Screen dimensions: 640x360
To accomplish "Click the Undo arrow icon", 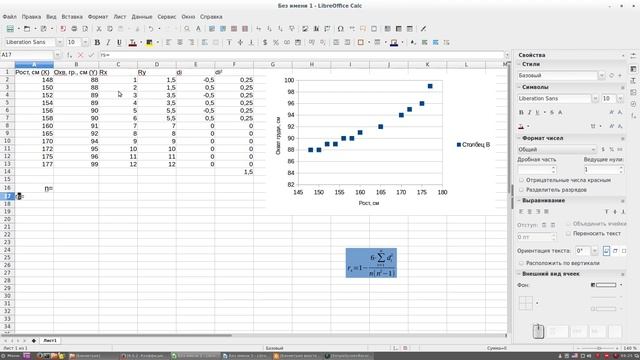I will [x=151, y=29].
